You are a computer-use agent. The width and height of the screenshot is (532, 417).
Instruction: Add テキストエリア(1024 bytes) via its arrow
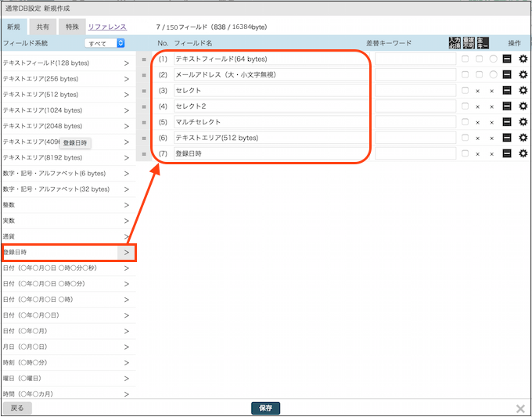(x=126, y=110)
